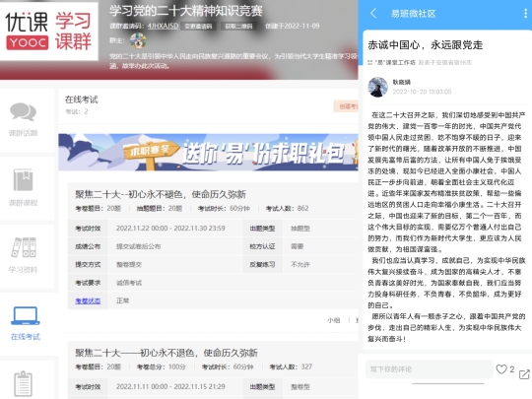
Task: Go back using the arrow in 易班微社区
Action: 373,13
